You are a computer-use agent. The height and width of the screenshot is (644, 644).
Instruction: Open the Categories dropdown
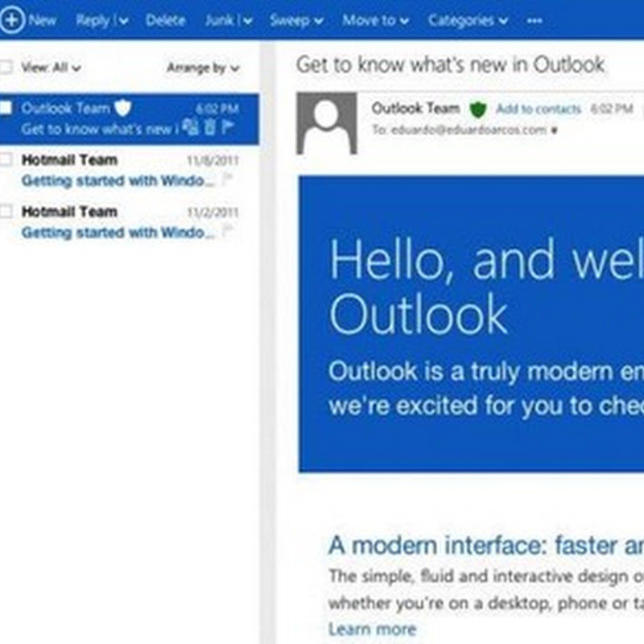[x=469, y=20]
